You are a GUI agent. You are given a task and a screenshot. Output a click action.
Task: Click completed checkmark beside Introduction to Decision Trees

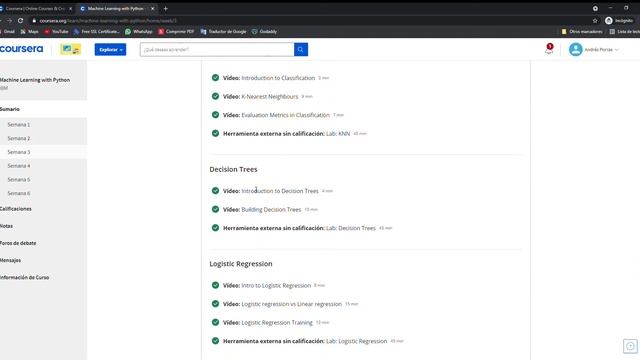[x=215, y=191]
